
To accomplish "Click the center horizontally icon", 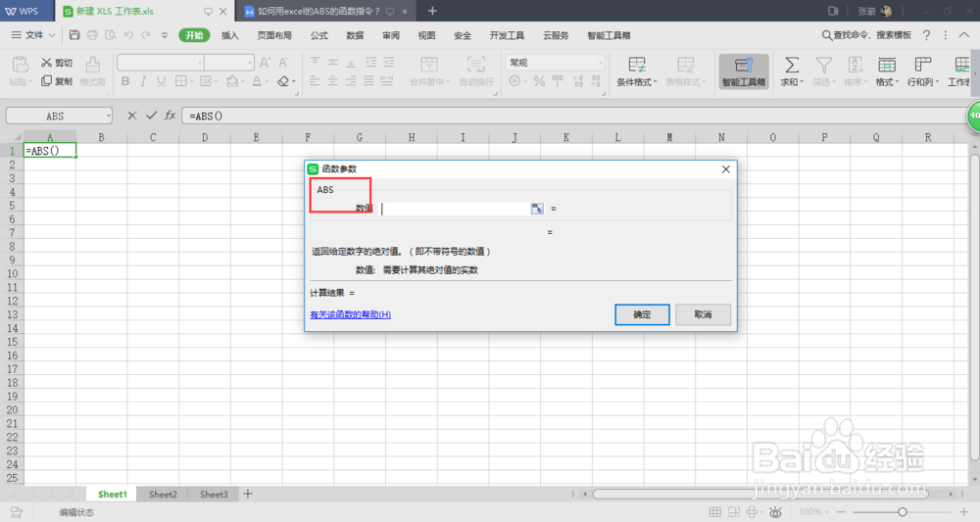I will (332, 81).
